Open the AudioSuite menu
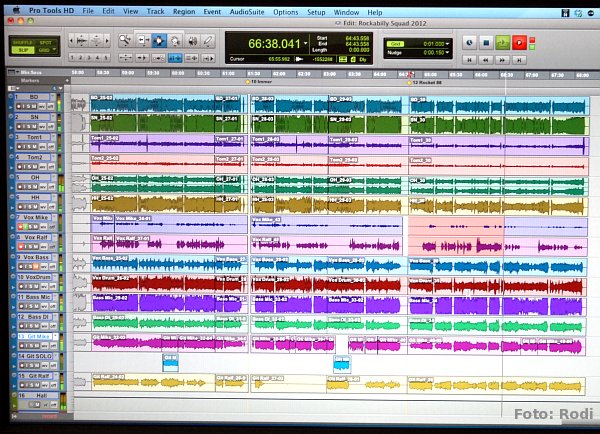 [247, 12]
